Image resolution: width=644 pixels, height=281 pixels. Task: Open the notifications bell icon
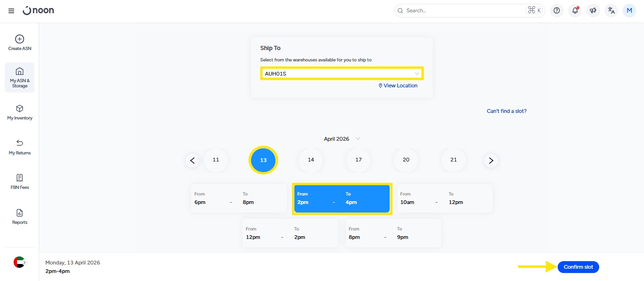575,10
